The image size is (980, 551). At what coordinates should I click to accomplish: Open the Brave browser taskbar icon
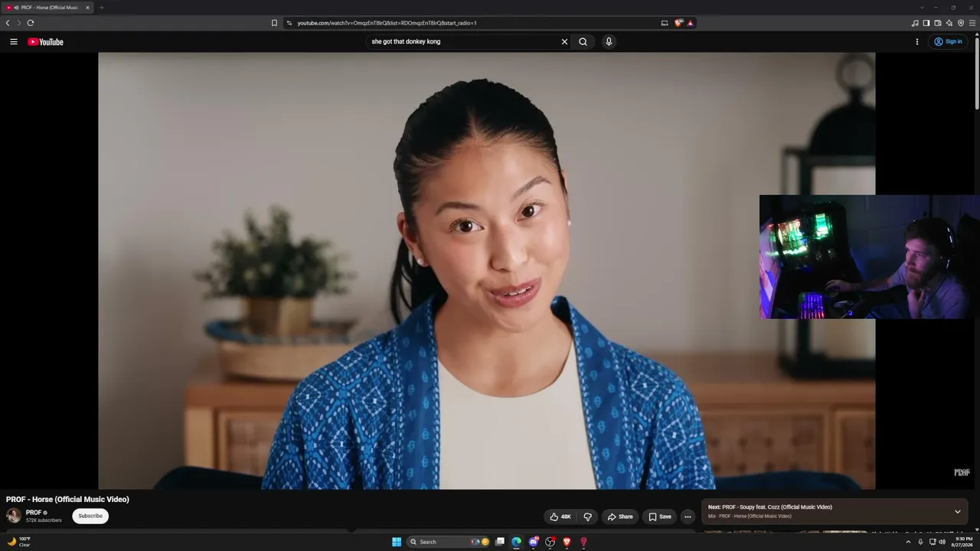[x=567, y=542]
